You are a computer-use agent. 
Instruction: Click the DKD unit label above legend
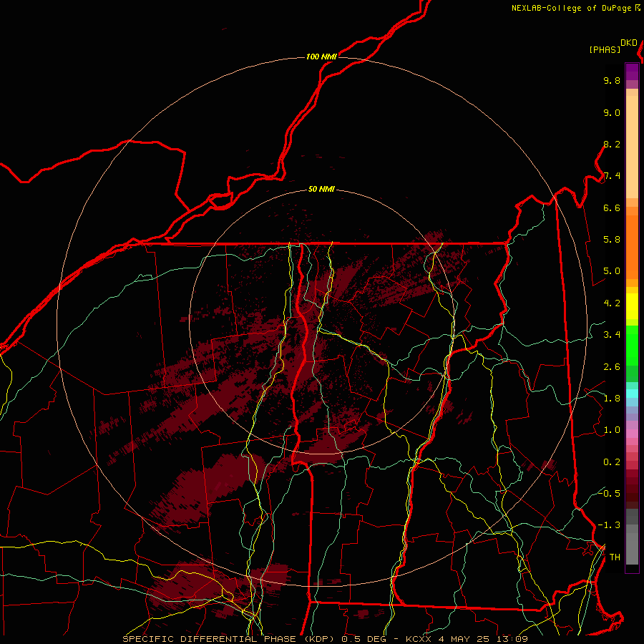pos(629,43)
